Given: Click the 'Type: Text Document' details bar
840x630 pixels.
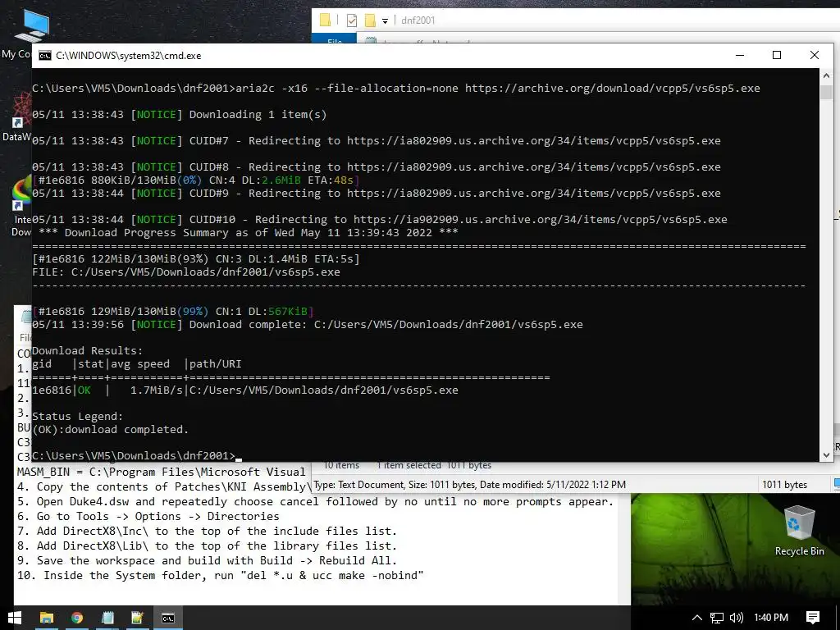Looking at the screenshot, I should click(469, 485).
